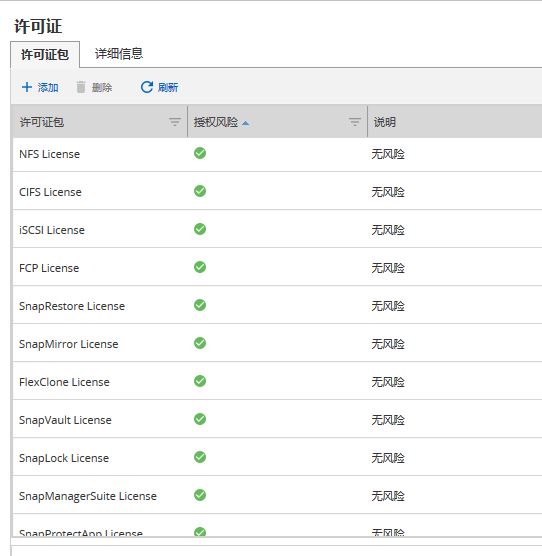Click 无风险 description for CIFS License
The height and width of the screenshot is (556, 542).
pos(388,192)
